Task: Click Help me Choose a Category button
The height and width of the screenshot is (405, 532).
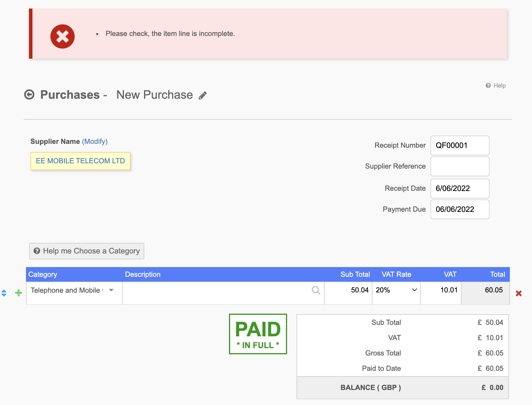Action: point(87,251)
